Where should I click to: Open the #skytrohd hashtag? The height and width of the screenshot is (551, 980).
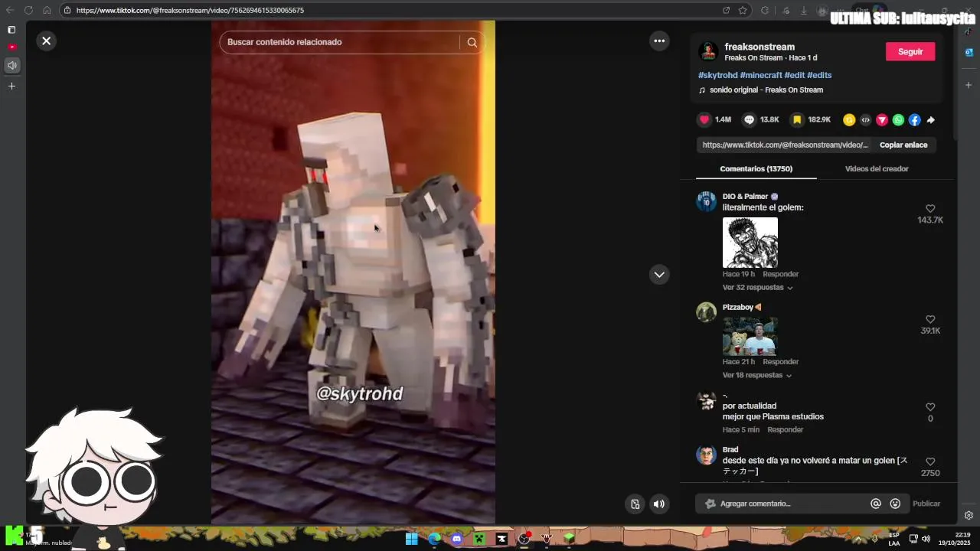click(717, 75)
